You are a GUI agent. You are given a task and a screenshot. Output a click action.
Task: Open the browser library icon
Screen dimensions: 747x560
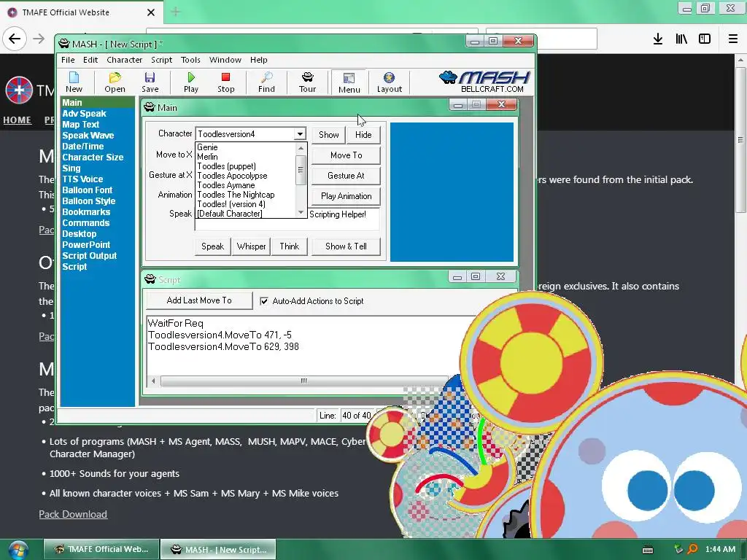[x=681, y=39]
